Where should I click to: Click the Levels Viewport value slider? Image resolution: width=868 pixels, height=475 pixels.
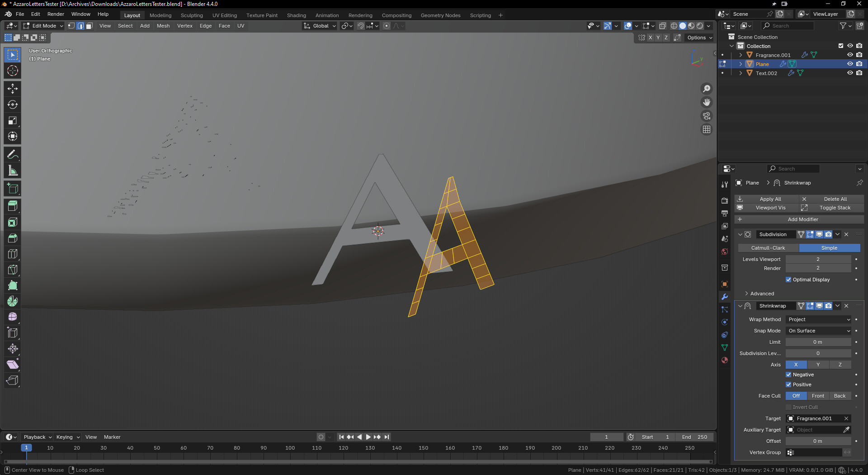tap(818, 259)
